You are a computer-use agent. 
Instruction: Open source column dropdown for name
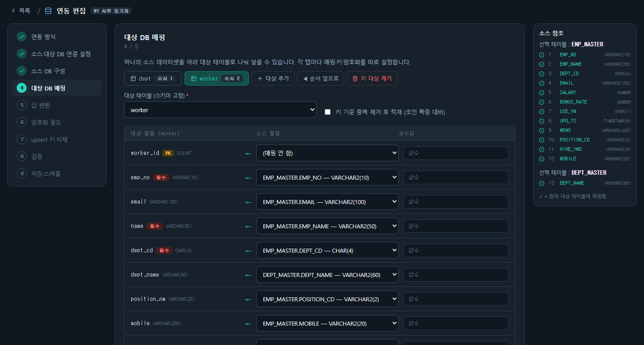[x=327, y=226]
